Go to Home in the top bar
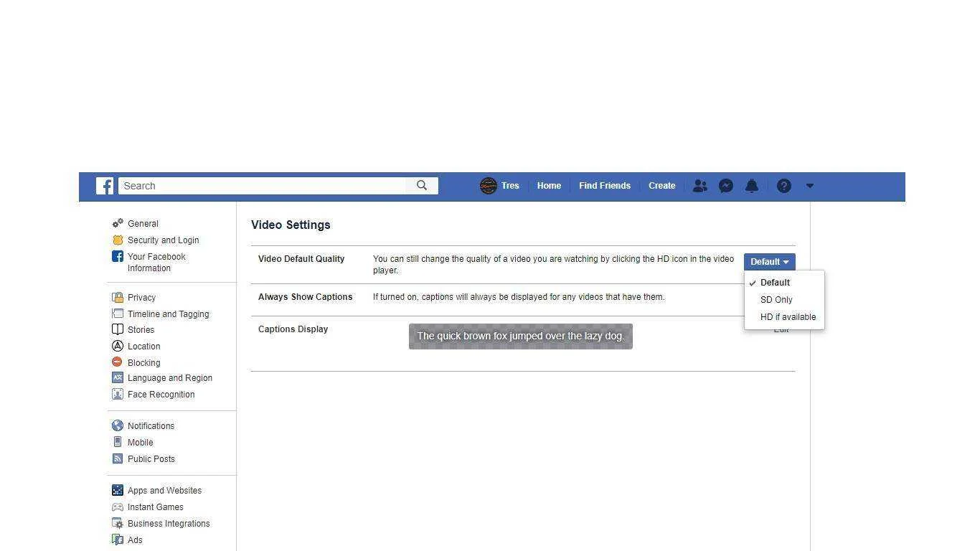 point(549,186)
